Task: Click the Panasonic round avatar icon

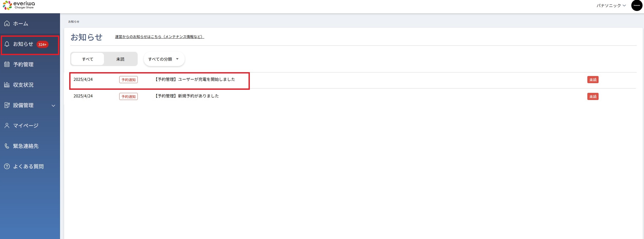Action: click(x=637, y=5)
